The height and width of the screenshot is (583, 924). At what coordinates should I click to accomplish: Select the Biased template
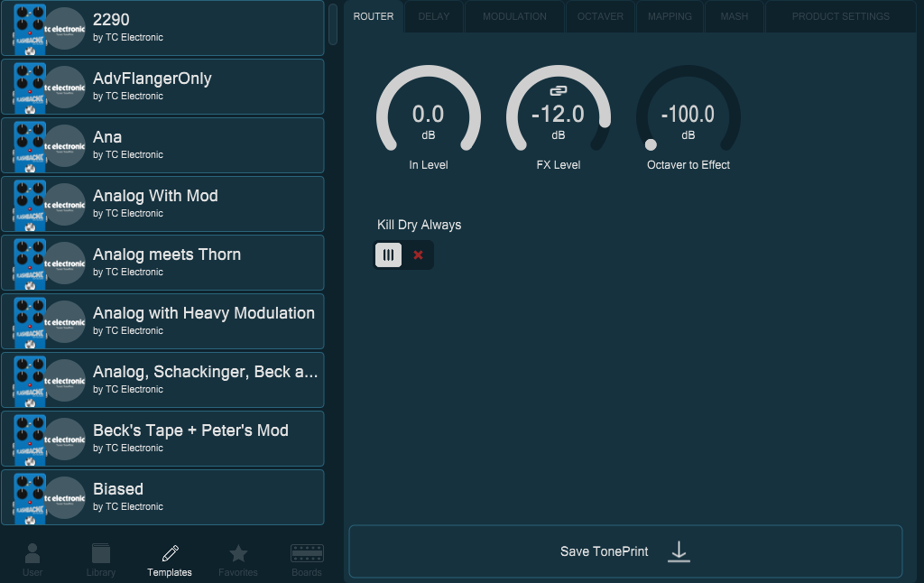coord(162,497)
